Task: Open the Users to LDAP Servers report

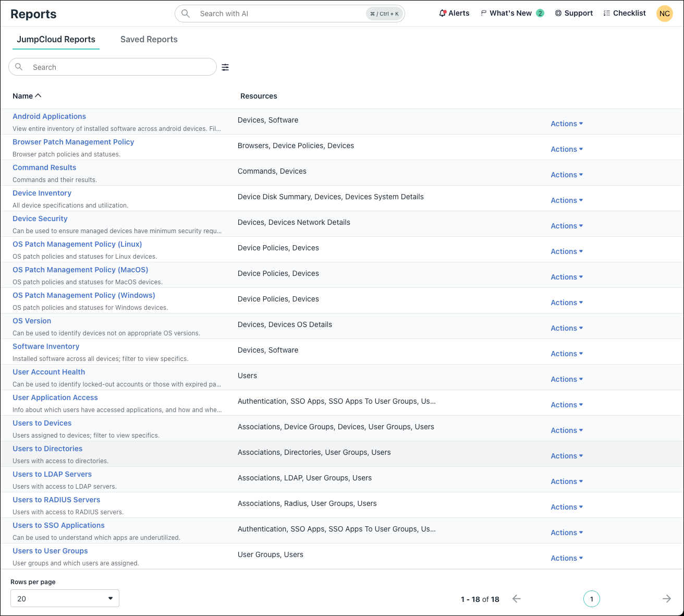Action: click(x=52, y=474)
